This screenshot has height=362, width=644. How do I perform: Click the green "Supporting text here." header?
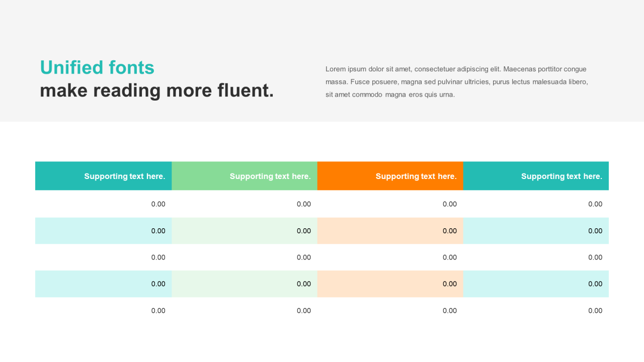tap(245, 176)
